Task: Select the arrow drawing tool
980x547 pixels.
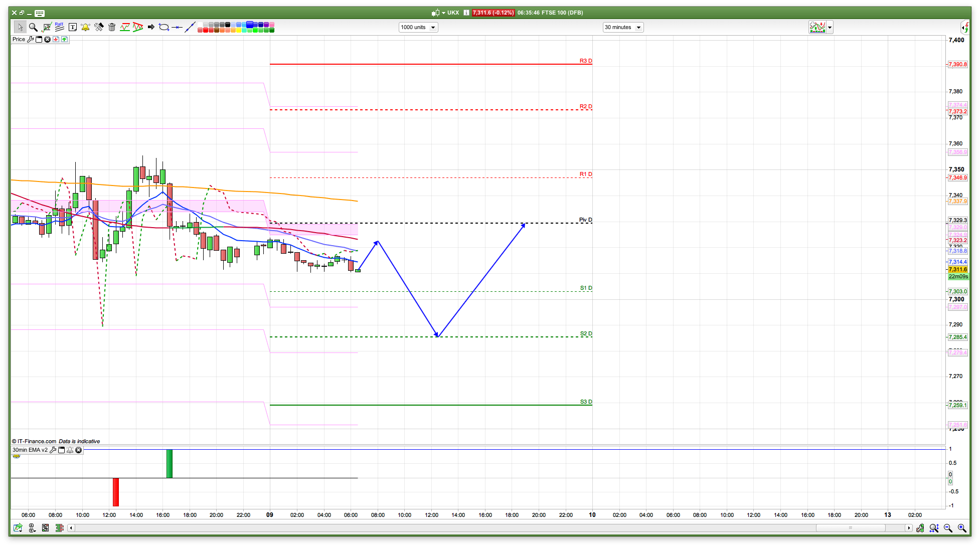Action: point(150,27)
